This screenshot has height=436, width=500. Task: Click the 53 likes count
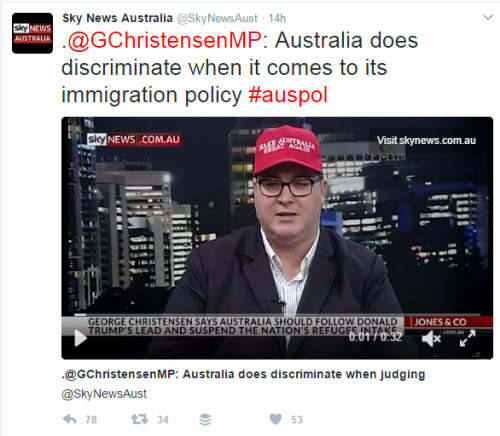(x=297, y=419)
